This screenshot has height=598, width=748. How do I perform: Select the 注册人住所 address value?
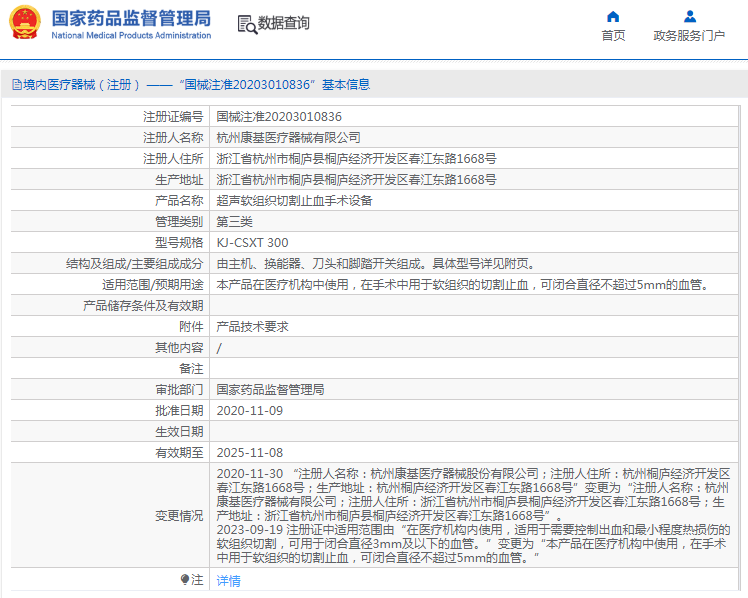pos(356,159)
